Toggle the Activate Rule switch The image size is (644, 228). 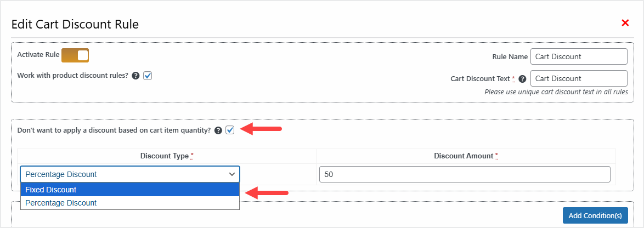click(75, 55)
